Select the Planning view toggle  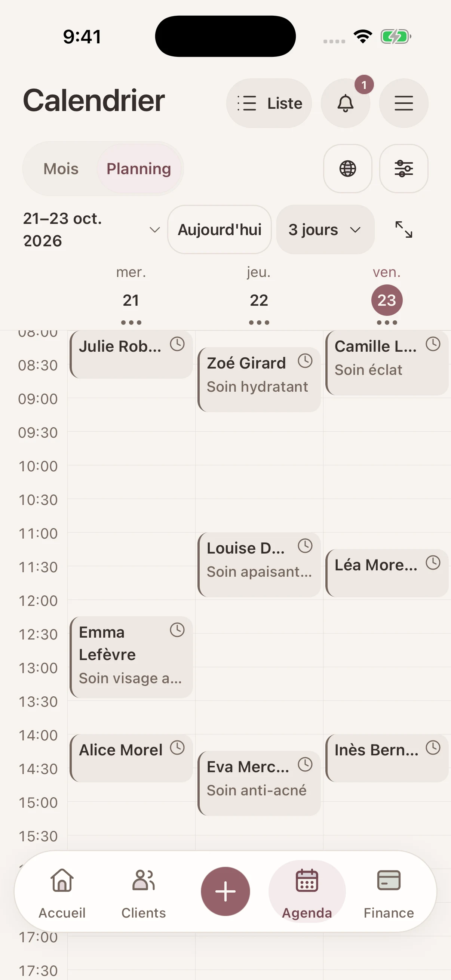[x=138, y=169]
